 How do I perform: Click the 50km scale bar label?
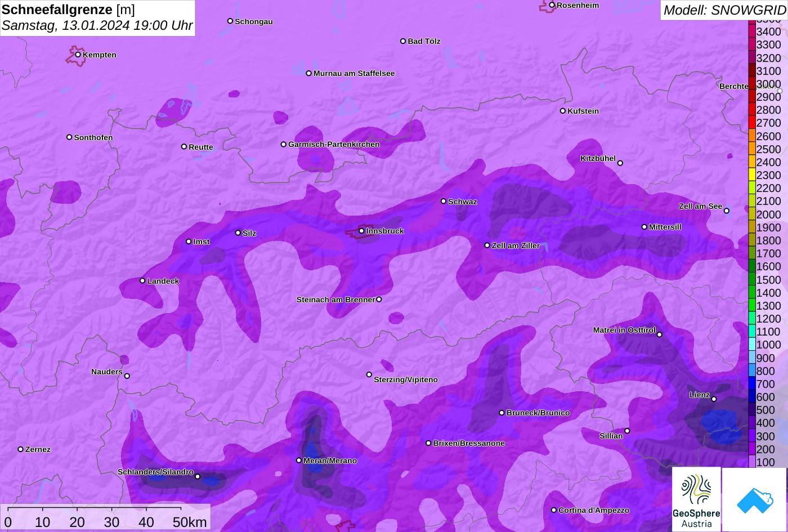coord(190,522)
